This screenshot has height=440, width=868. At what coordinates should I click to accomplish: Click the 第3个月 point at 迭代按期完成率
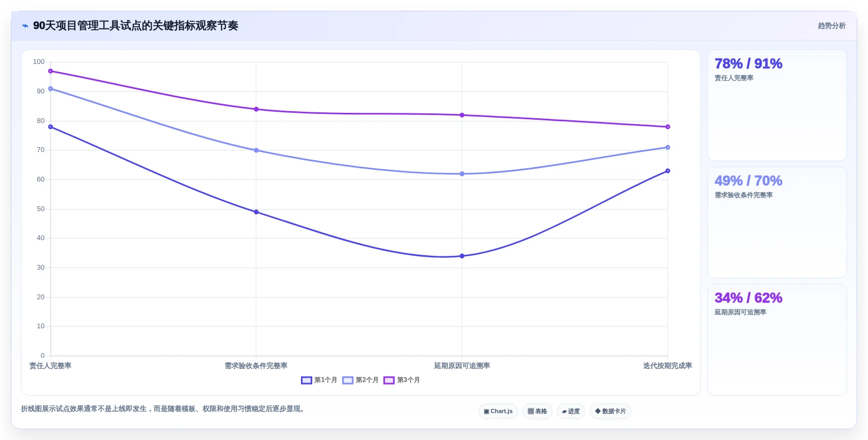coord(668,127)
